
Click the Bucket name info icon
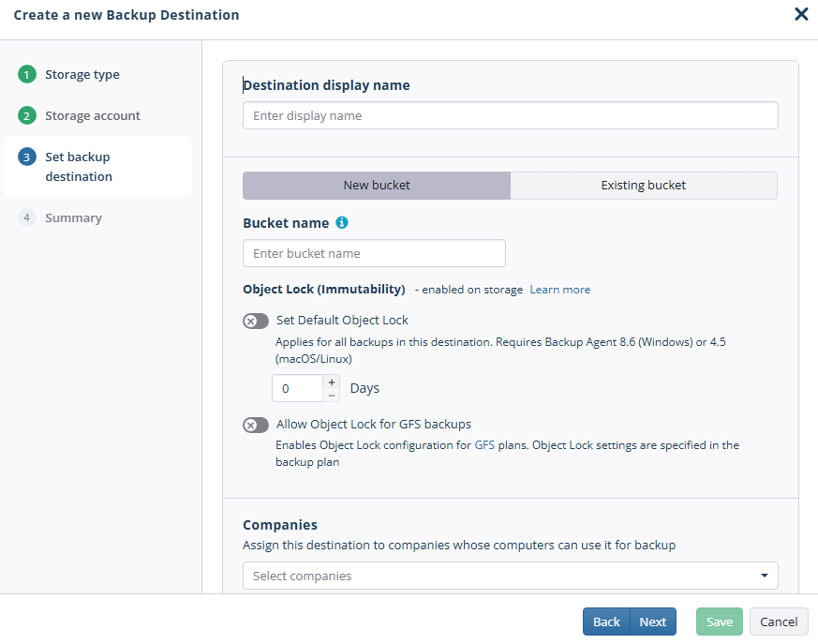point(342,223)
